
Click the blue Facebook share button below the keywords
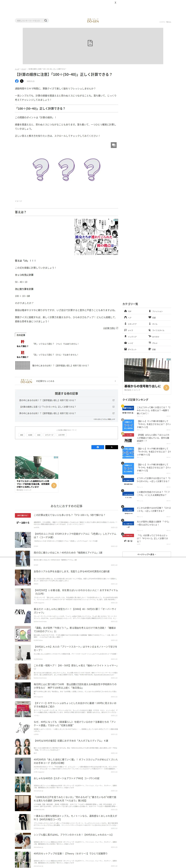tap(98, 447)
